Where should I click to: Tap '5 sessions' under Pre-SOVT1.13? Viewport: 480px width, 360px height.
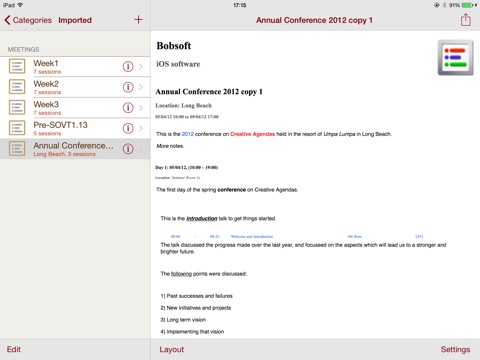pos(47,133)
